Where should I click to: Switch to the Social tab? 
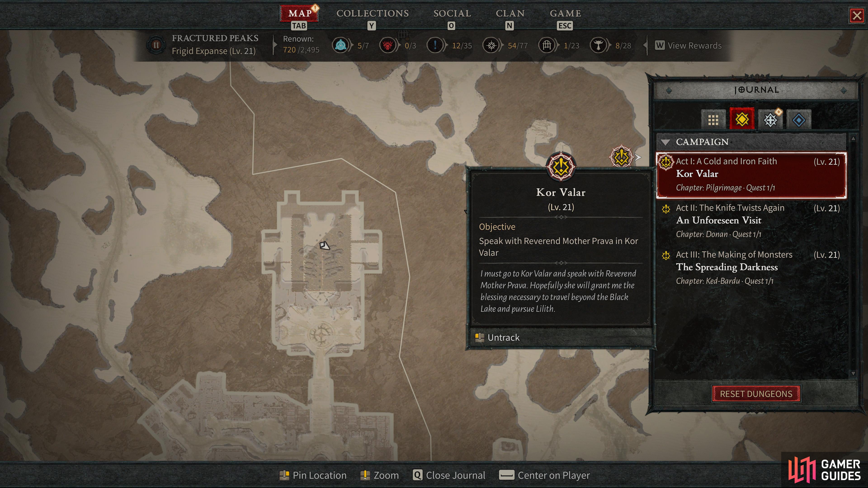[x=452, y=14]
